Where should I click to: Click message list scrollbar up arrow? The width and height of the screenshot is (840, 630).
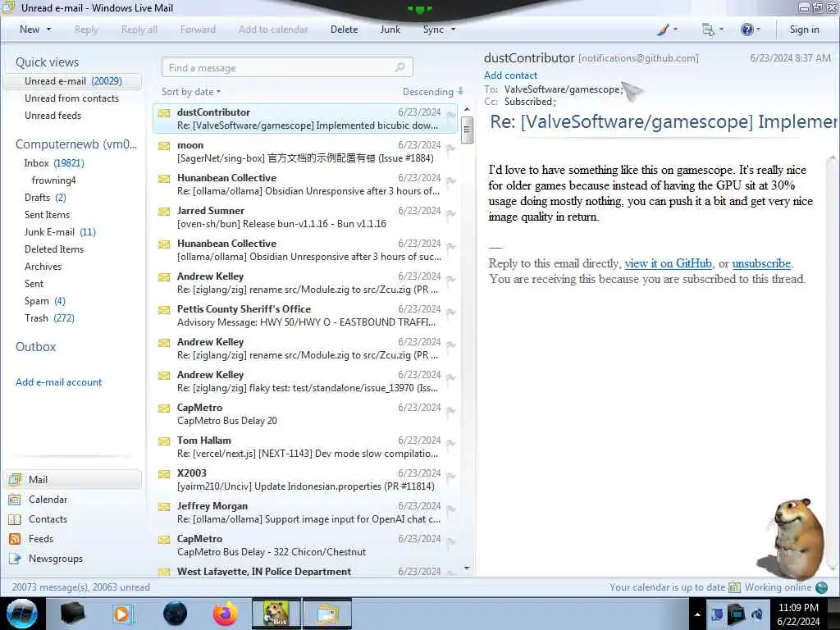467,109
